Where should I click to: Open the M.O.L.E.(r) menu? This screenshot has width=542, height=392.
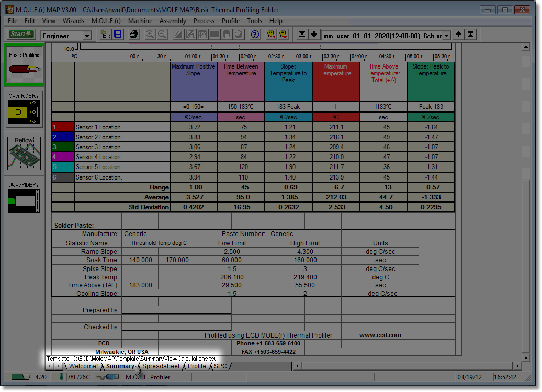coord(106,21)
